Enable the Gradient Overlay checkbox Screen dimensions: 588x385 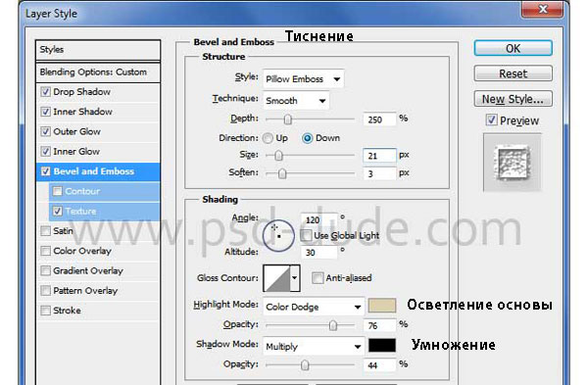pos(45,270)
